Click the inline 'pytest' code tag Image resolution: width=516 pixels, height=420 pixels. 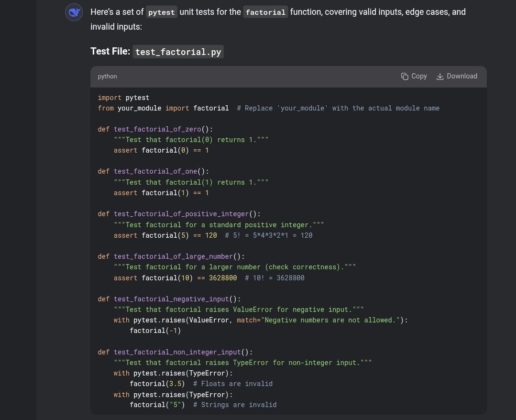[x=162, y=12]
